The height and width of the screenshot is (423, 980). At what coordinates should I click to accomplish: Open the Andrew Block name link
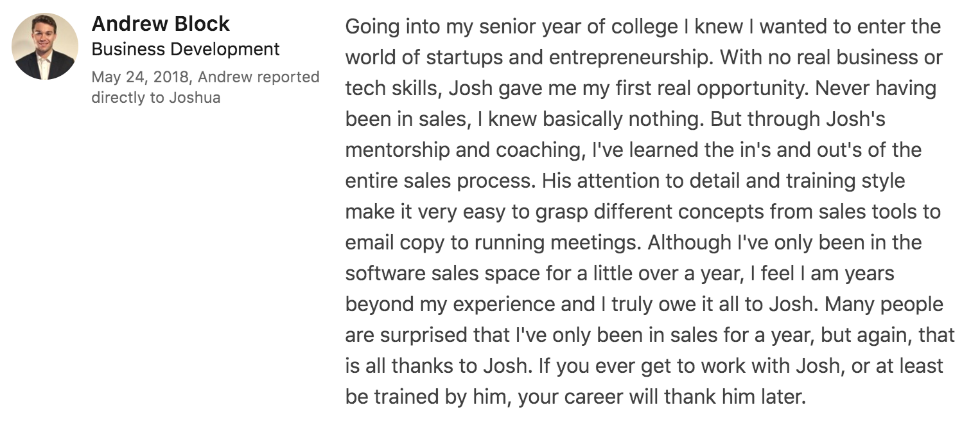[161, 24]
